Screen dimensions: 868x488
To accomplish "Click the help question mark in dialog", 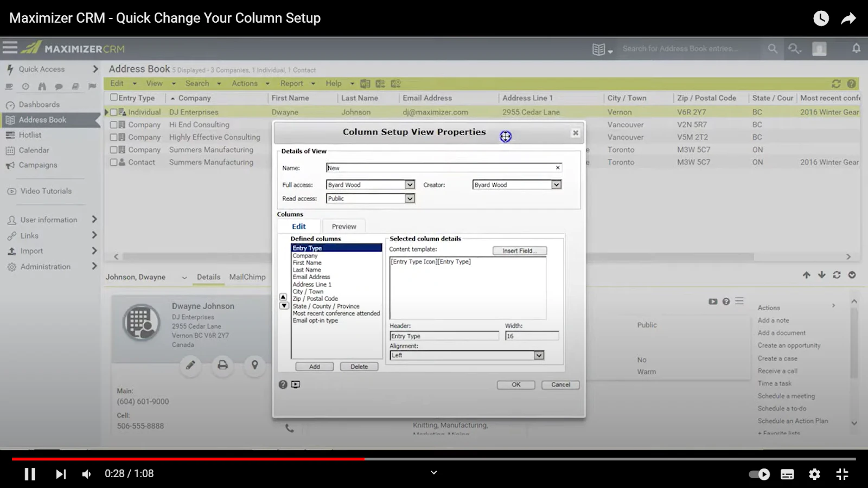I will tap(283, 384).
